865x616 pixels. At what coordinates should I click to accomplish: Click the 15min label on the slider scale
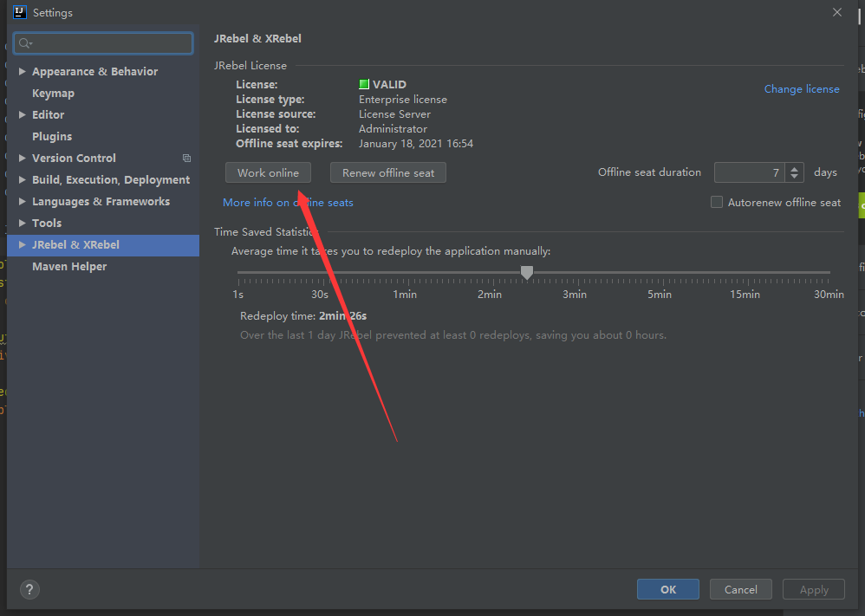(745, 295)
